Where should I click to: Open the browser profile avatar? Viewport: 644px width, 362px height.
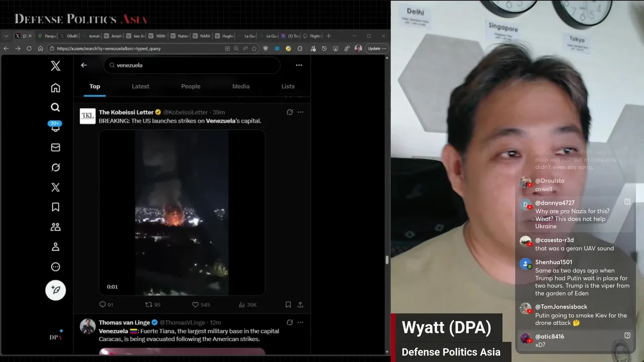[358, 48]
